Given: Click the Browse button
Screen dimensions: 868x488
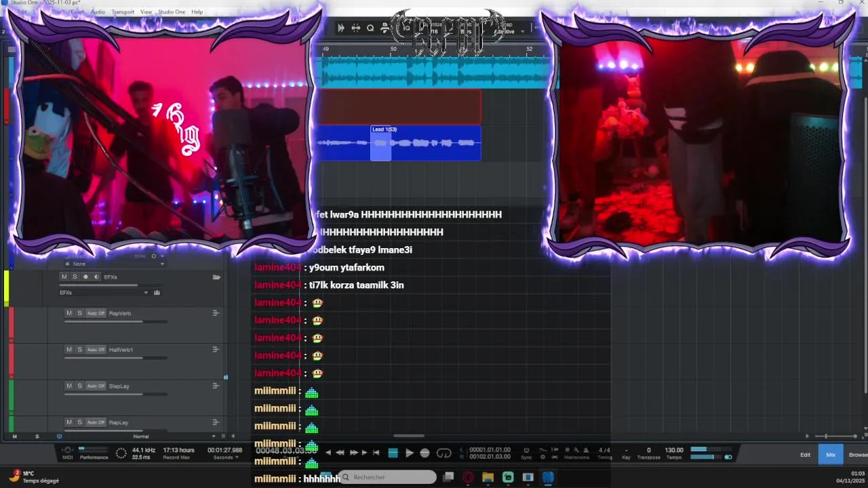Looking at the screenshot, I should click(858, 455).
